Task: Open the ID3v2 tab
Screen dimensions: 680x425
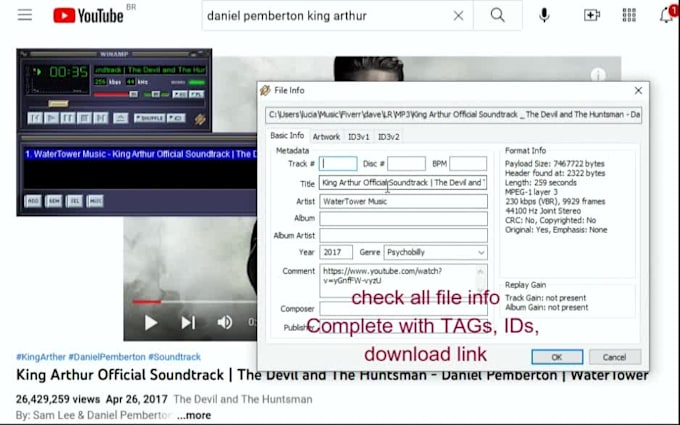Action: [x=389, y=137]
